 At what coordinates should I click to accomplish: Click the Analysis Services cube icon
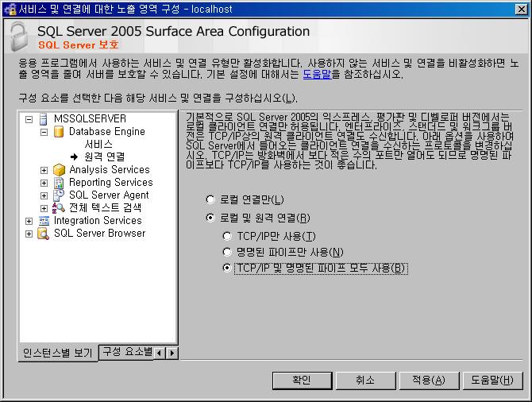(59, 169)
